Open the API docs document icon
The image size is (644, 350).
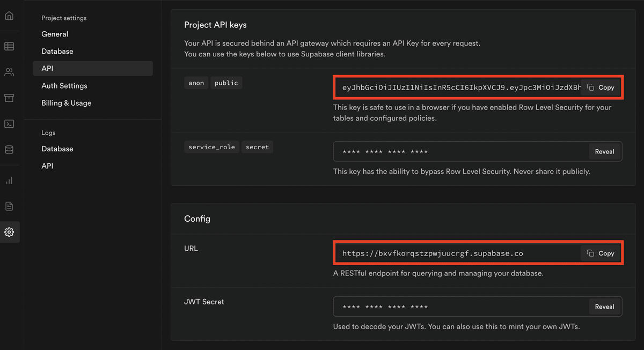coord(9,206)
